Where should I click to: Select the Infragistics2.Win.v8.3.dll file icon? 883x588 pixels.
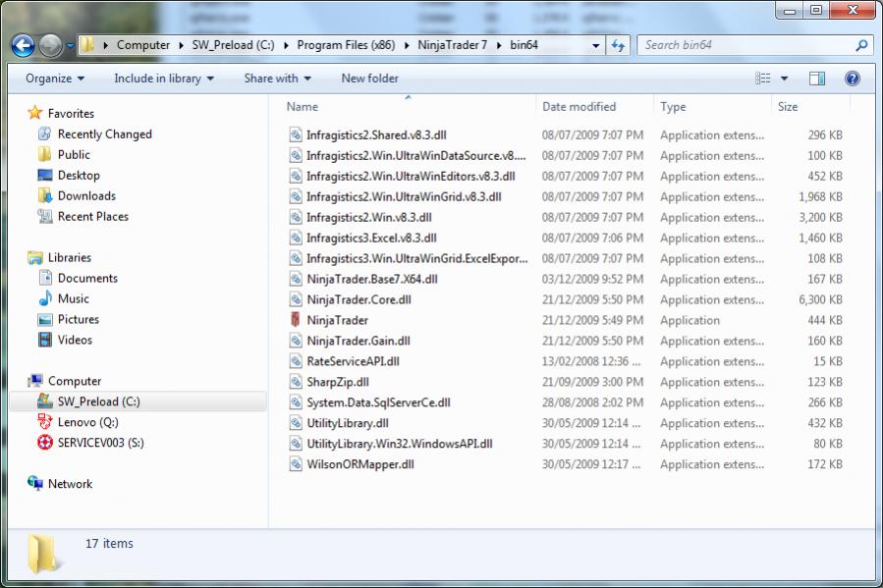tap(295, 217)
